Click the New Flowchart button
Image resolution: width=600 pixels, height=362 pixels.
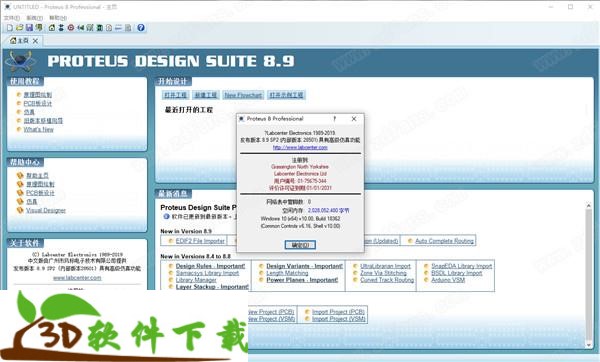tap(243, 95)
